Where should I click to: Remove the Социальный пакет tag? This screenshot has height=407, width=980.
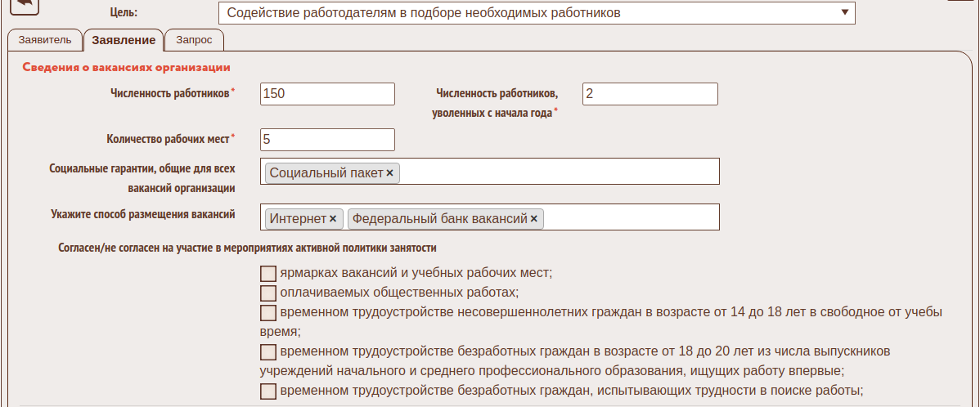click(390, 173)
